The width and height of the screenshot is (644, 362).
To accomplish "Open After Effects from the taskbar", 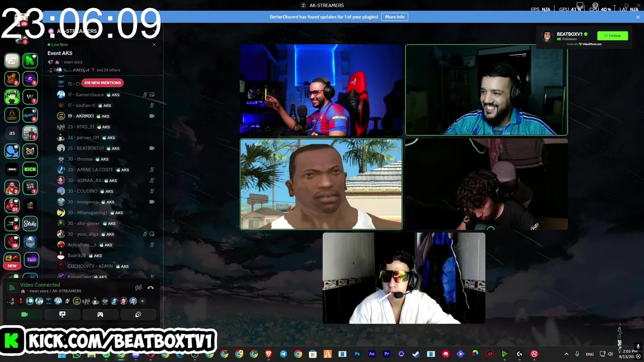I will tap(372, 354).
